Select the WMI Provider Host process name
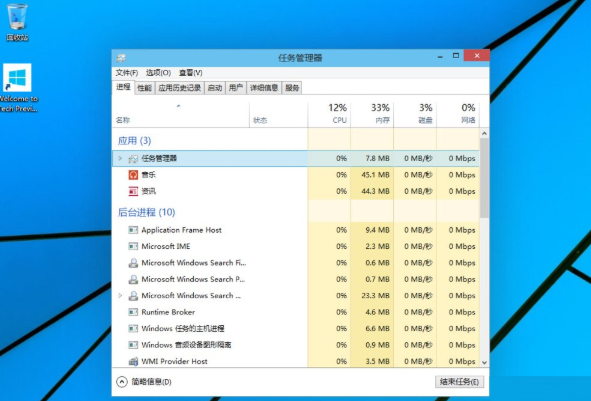591x401 pixels. click(x=175, y=361)
